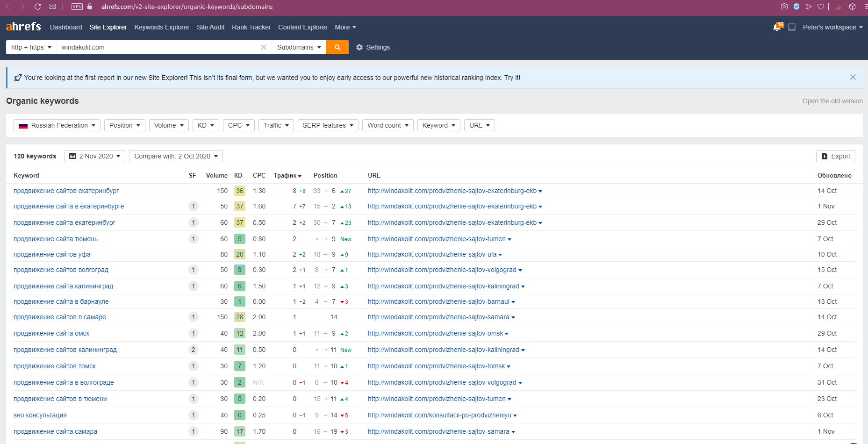The height and width of the screenshot is (444, 868).
Task: Click SF badge for продвижение сайтов калининград
Action: (x=193, y=350)
